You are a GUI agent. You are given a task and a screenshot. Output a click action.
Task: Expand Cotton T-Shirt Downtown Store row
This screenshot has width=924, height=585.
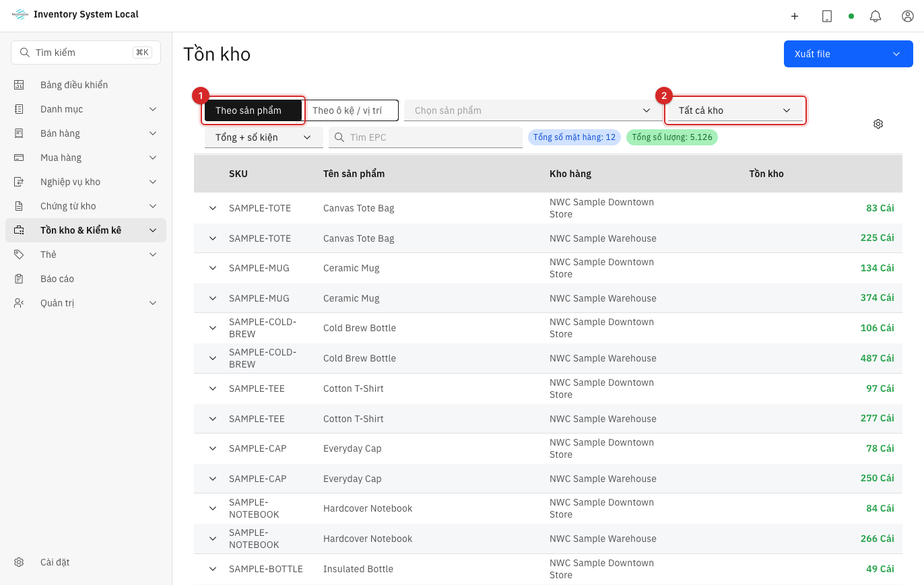click(213, 388)
